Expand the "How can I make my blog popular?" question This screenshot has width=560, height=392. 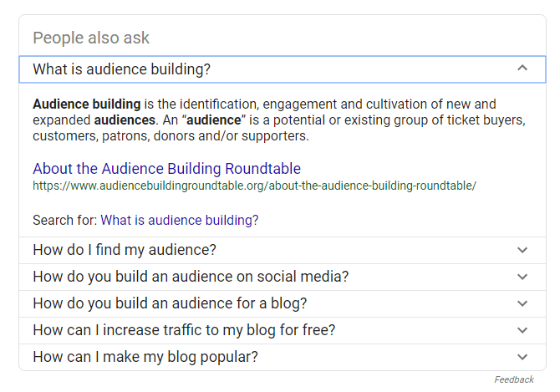[x=145, y=357]
